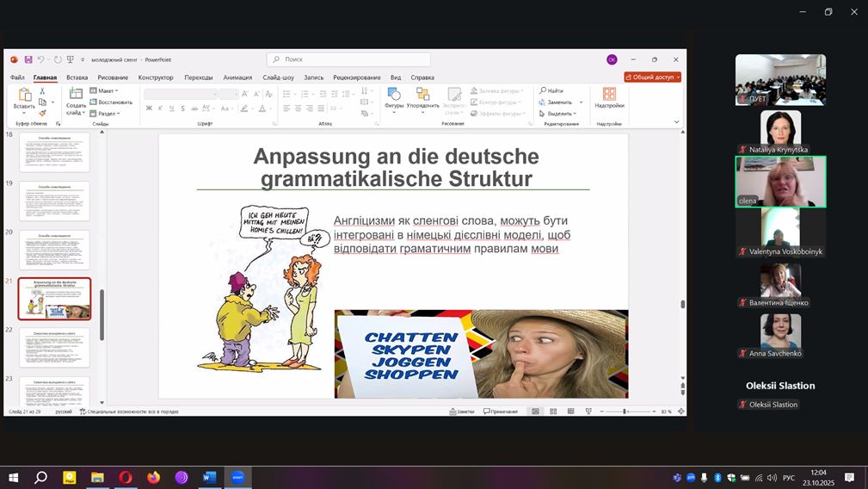Image resolution: width=868 pixels, height=489 pixels.
Task: Click the Упорядочить arrange icon
Action: [422, 98]
